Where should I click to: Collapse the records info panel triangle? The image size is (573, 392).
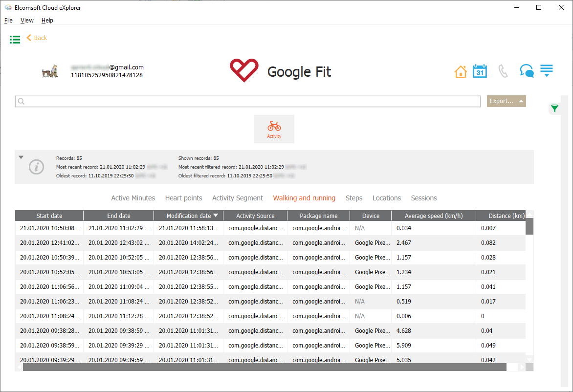[x=21, y=157]
